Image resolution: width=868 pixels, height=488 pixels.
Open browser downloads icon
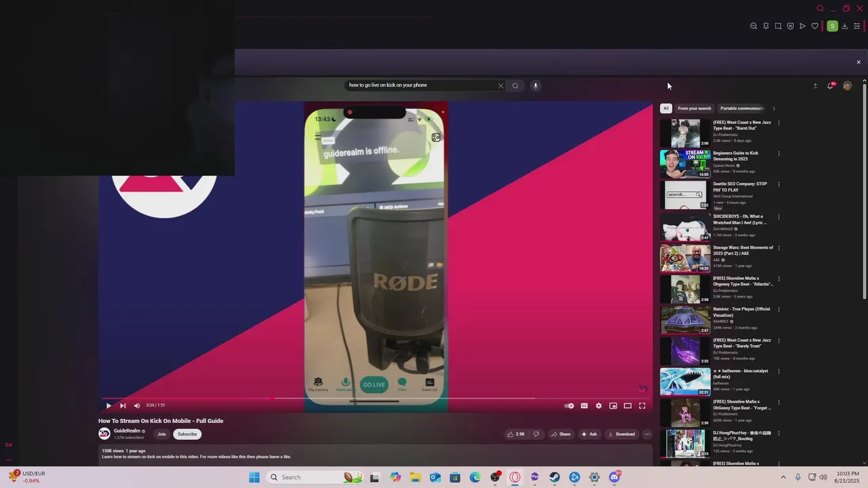(844, 26)
